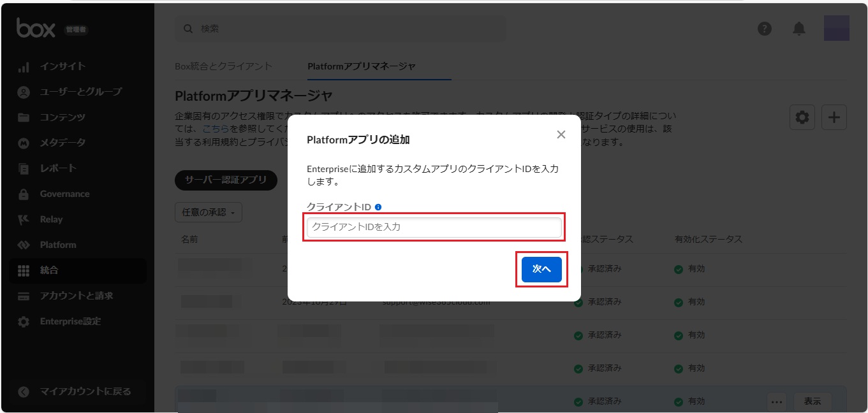This screenshot has height=413, width=868.
Task: Click the help question mark icon
Action: 765,29
